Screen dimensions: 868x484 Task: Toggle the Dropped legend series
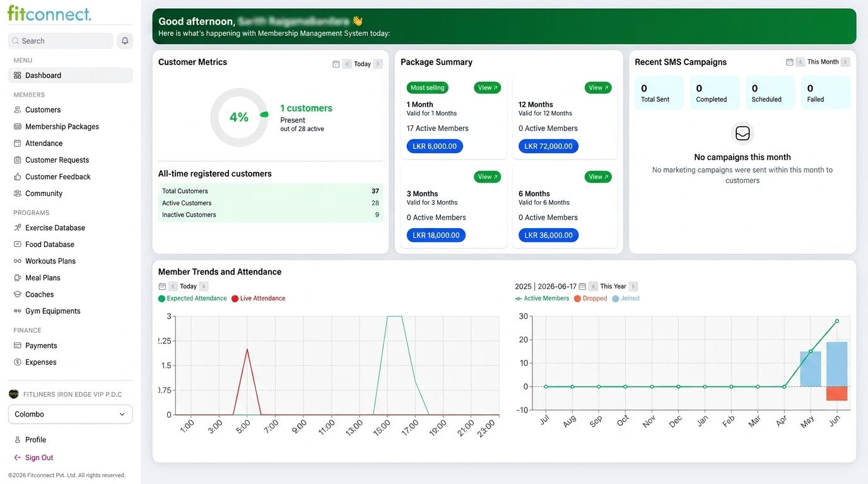click(x=590, y=299)
